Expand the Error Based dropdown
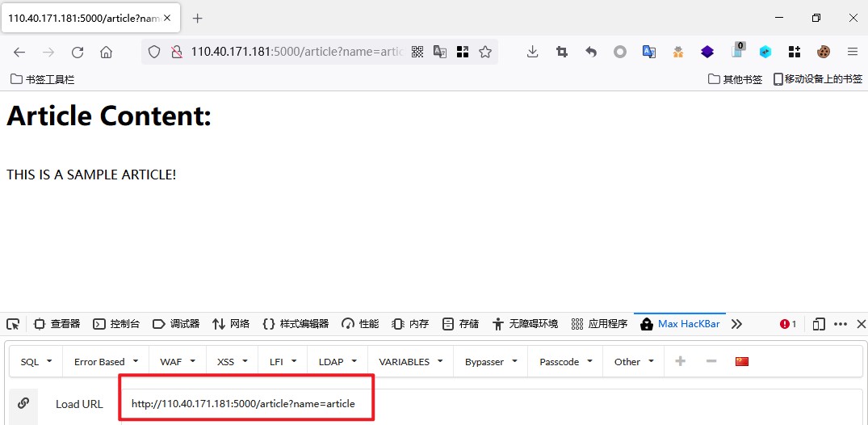 [106, 362]
